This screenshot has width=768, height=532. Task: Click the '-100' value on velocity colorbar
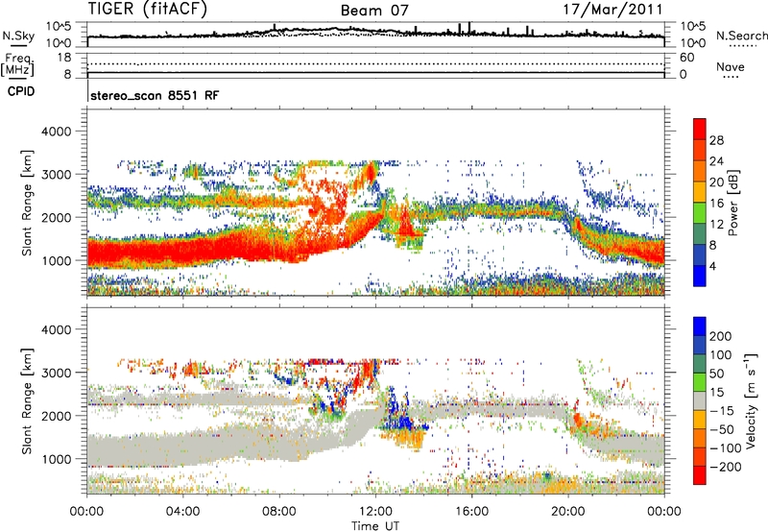726,447
